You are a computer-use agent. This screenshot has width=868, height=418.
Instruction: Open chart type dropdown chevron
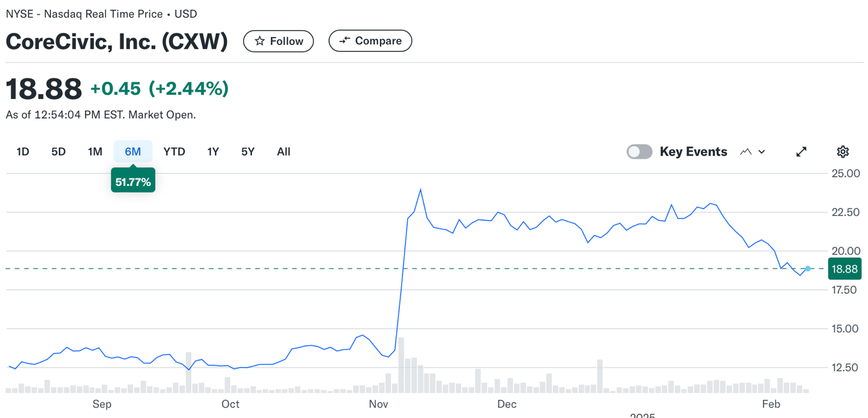[x=762, y=152]
